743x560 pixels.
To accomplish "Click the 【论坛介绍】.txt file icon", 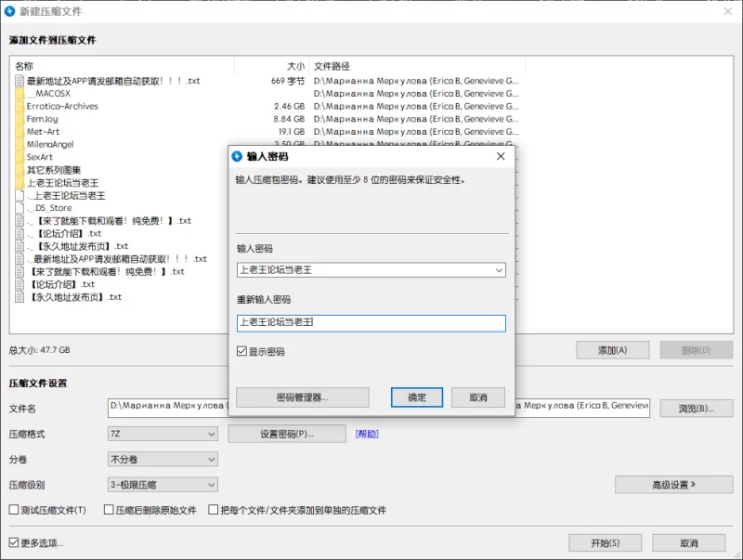I will pos(20,284).
